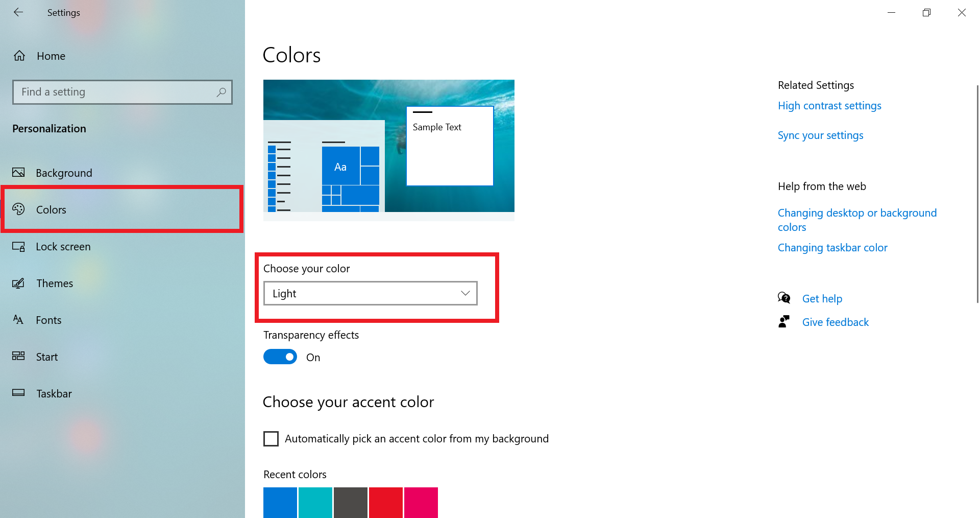Image resolution: width=980 pixels, height=518 pixels.
Task: Click the Background picture icon
Action: (x=18, y=173)
